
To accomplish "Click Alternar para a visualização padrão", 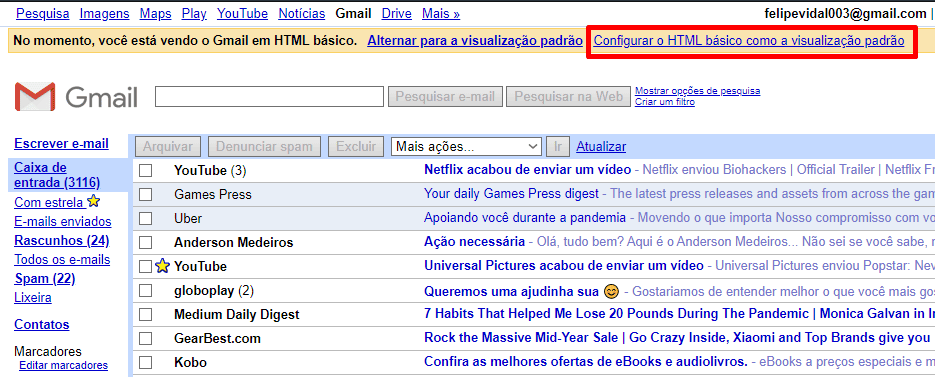I will pyautogui.click(x=475, y=41).
